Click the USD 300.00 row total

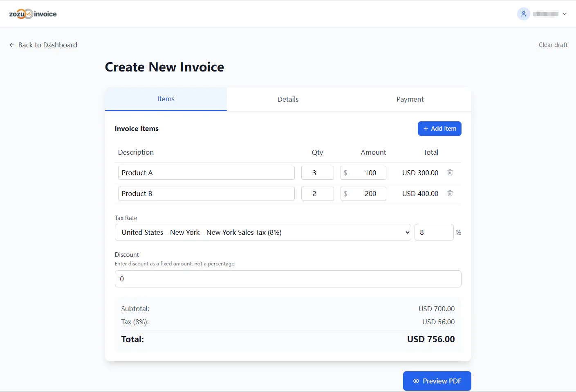coord(420,173)
